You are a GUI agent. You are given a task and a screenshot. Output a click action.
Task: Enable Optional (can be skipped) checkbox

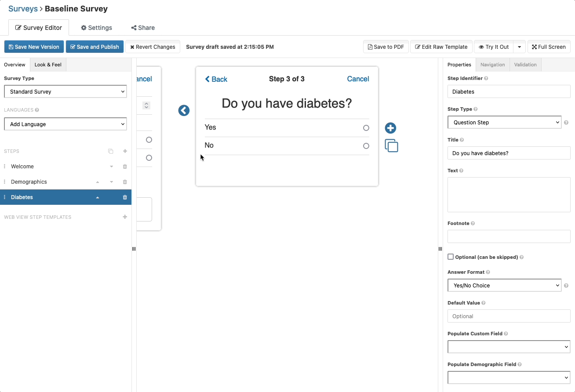[x=451, y=257]
